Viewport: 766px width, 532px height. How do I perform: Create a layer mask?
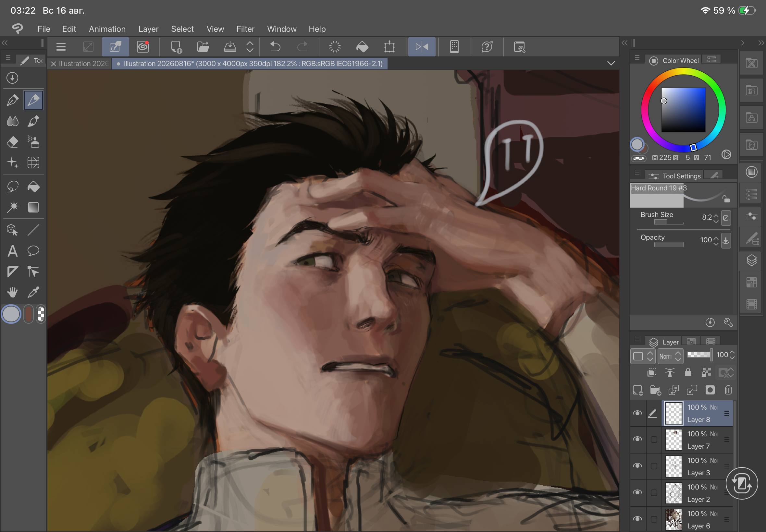pos(710,390)
